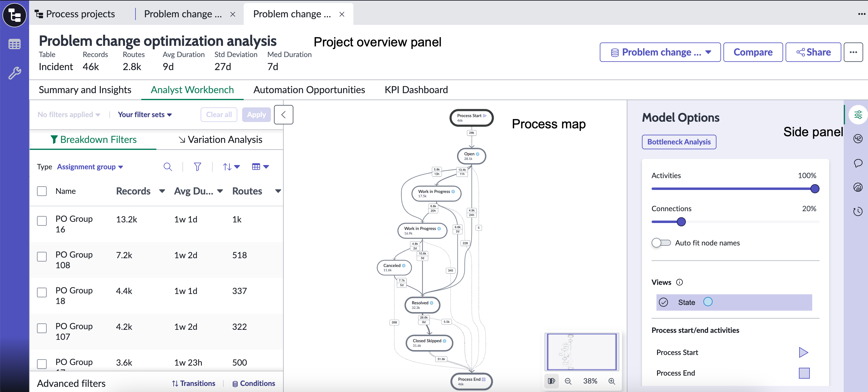Open the sort order arrows menu

[231, 167]
